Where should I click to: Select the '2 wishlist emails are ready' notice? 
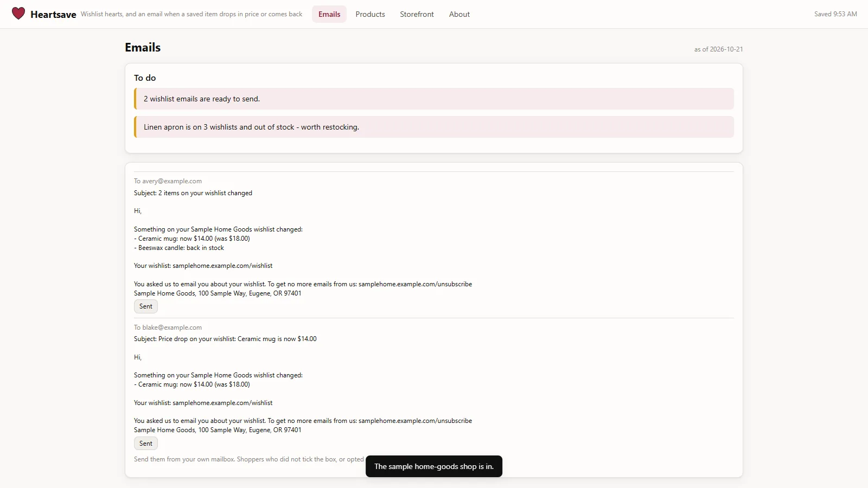coord(434,99)
